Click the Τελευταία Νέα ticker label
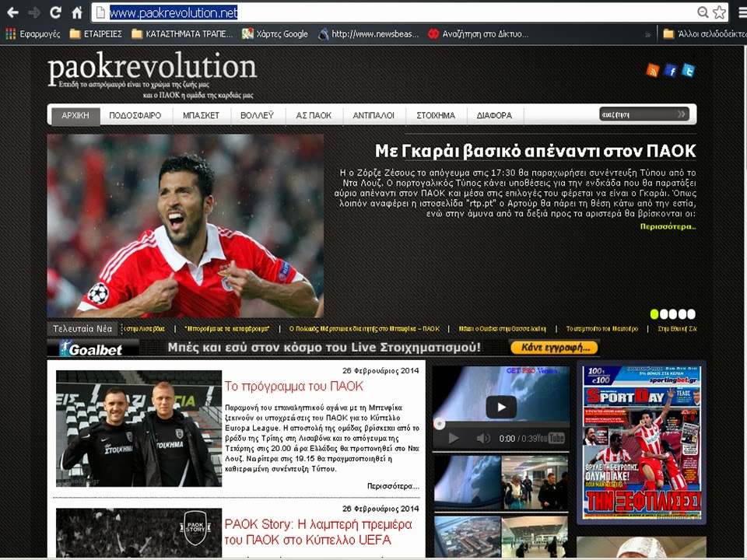 (82, 328)
